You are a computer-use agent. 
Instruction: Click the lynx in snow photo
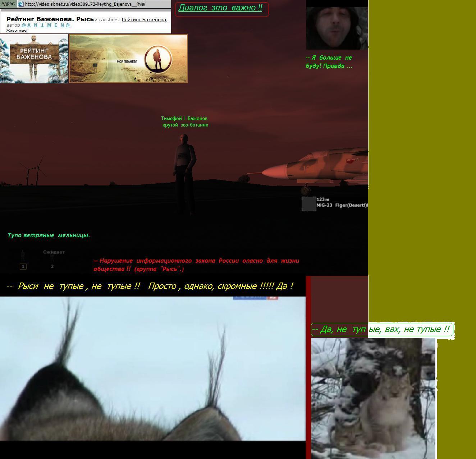coord(373,398)
